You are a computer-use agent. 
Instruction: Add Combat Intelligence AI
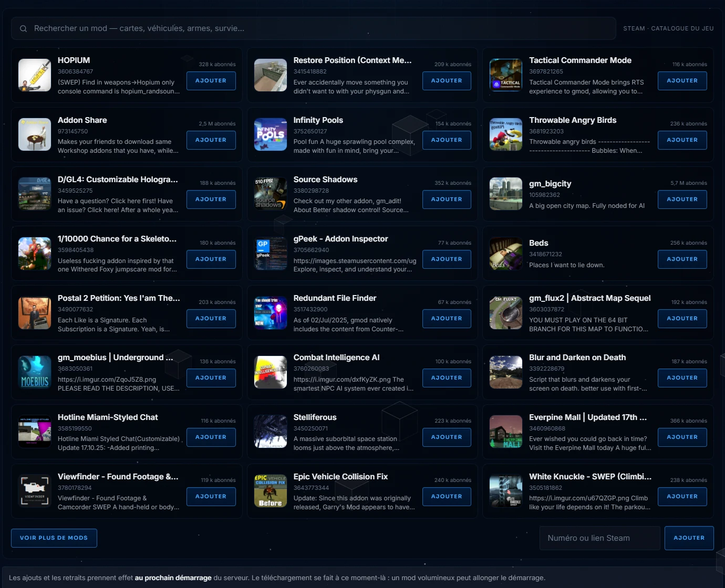coord(447,378)
